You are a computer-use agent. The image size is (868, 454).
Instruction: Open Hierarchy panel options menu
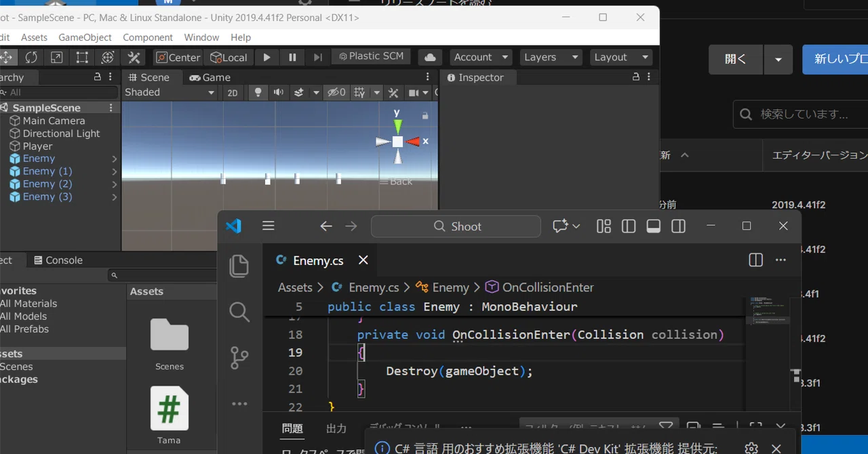(x=111, y=77)
